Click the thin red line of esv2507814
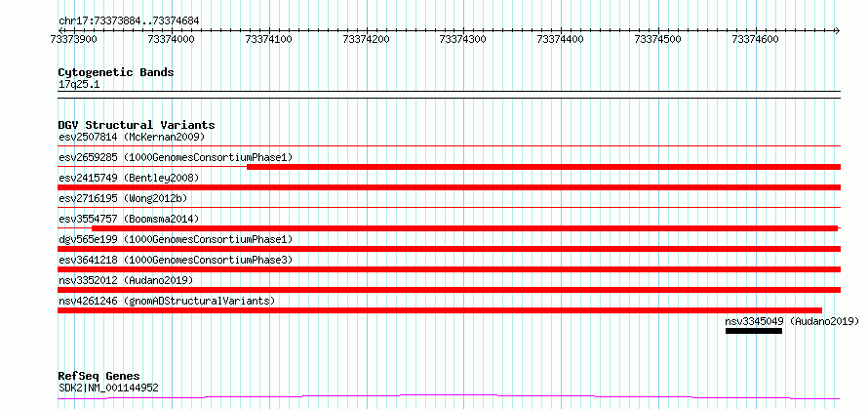Viewport: 868px width, 409px height. click(x=449, y=145)
